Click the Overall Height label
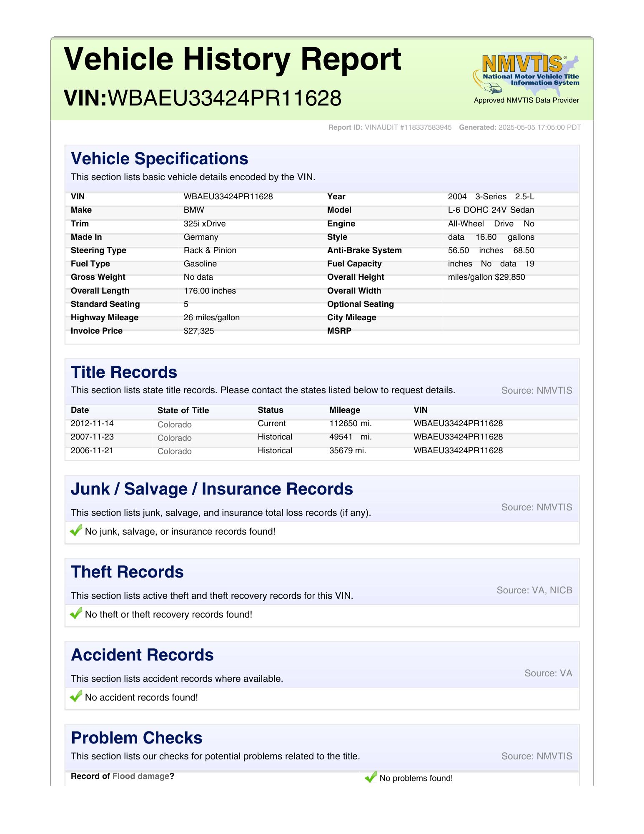644x834 pixels. pos(356,277)
